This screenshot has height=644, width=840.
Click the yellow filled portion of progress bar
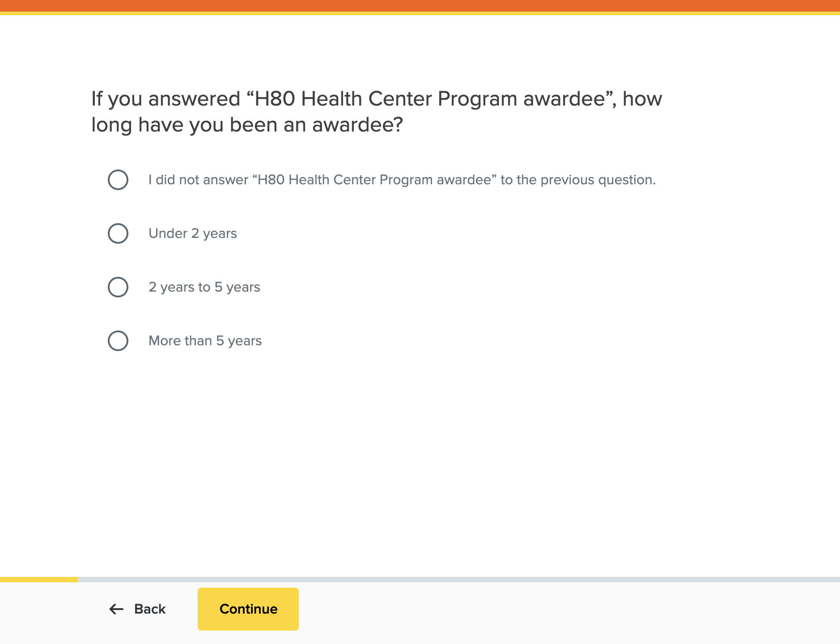(x=38, y=580)
